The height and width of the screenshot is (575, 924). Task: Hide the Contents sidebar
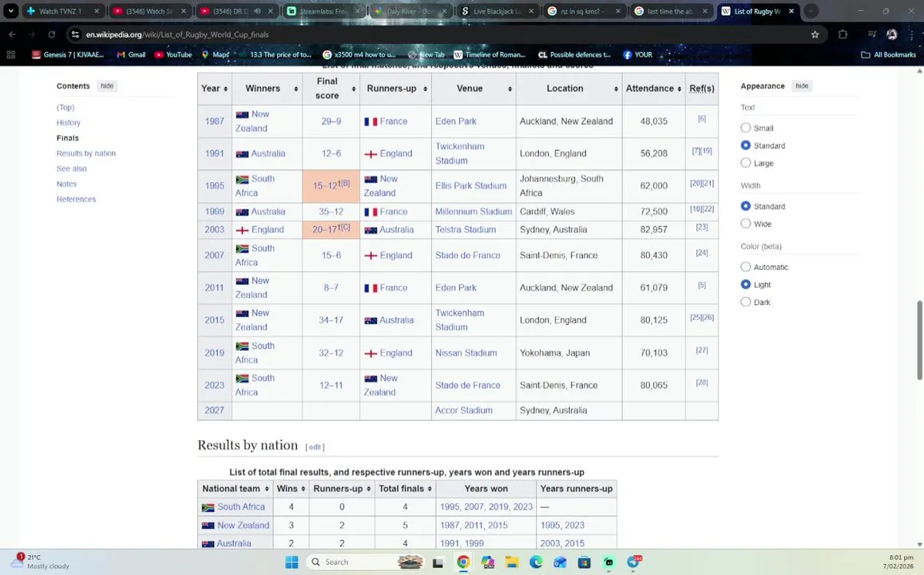click(x=107, y=86)
